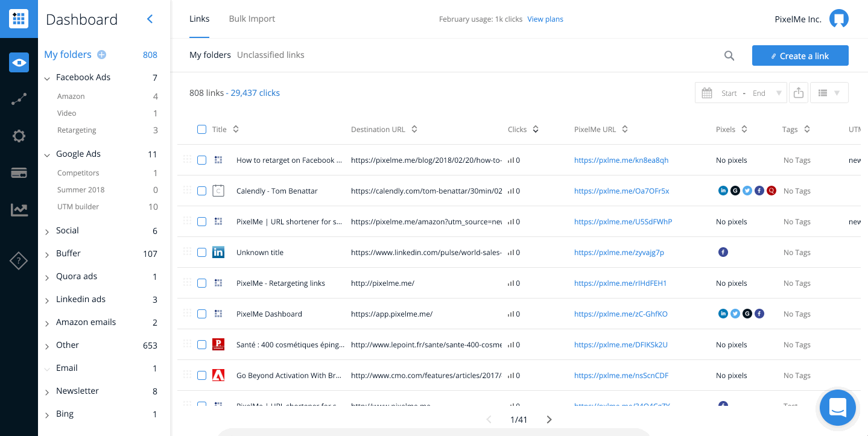Image resolution: width=868 pixels, height=436 pixels.
Task: Open the analytics chart icon in sidebar
Action: pos(19,210)
